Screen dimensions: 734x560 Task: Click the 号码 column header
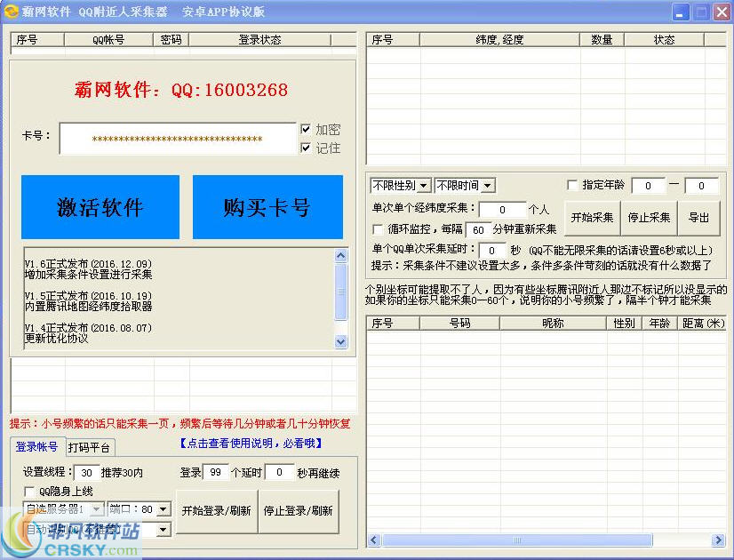pos(459,323)
